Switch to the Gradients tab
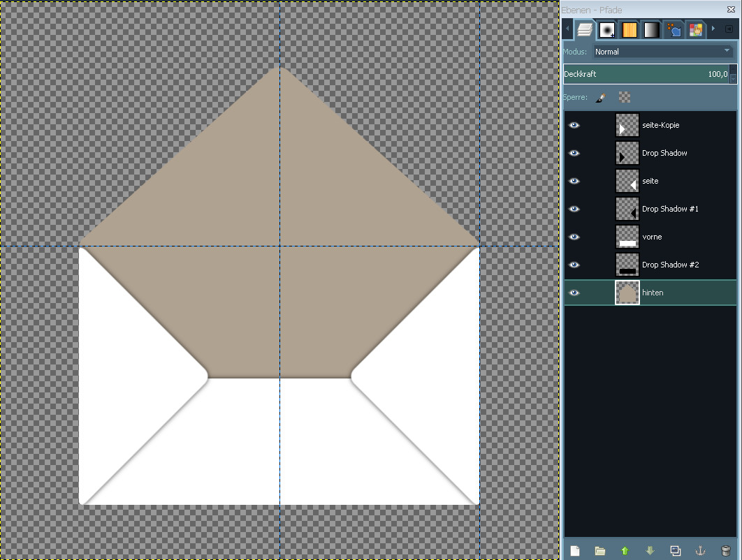 click(651, 29)
